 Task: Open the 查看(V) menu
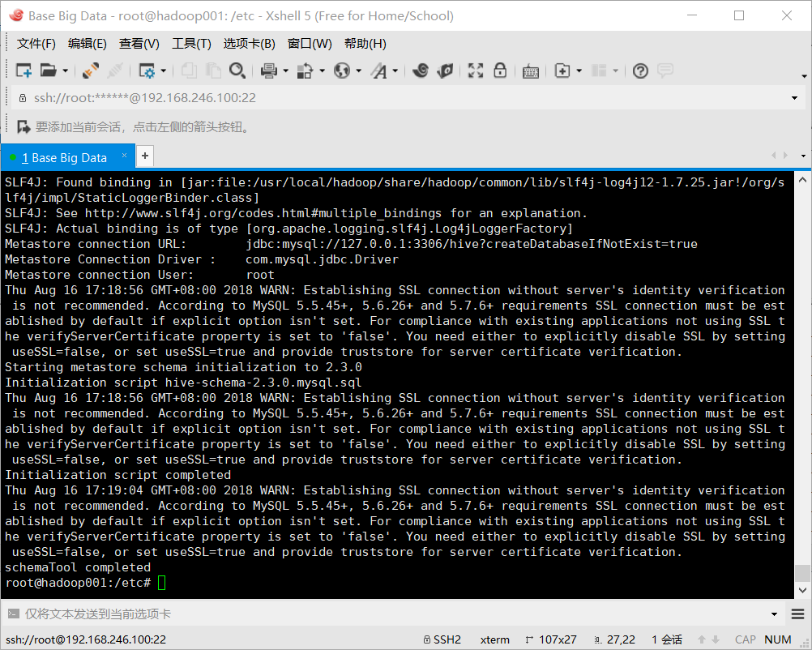point(139,44)
